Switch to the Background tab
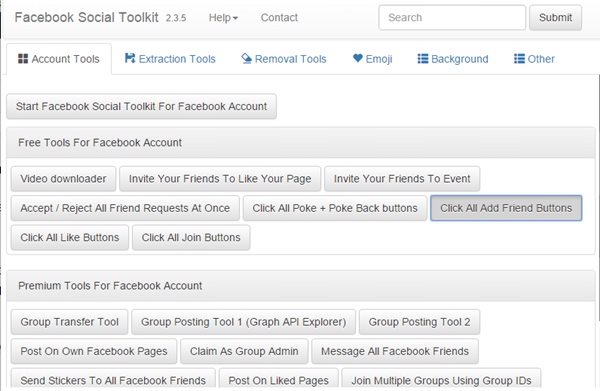The image size is (600, 391). [x=453, y=59]
